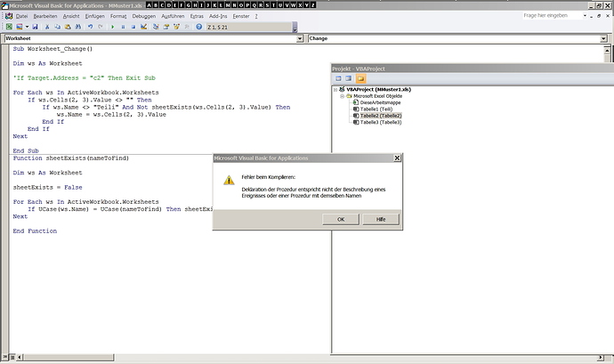Close the compile error dialog with X

click(x=397, y=158)
